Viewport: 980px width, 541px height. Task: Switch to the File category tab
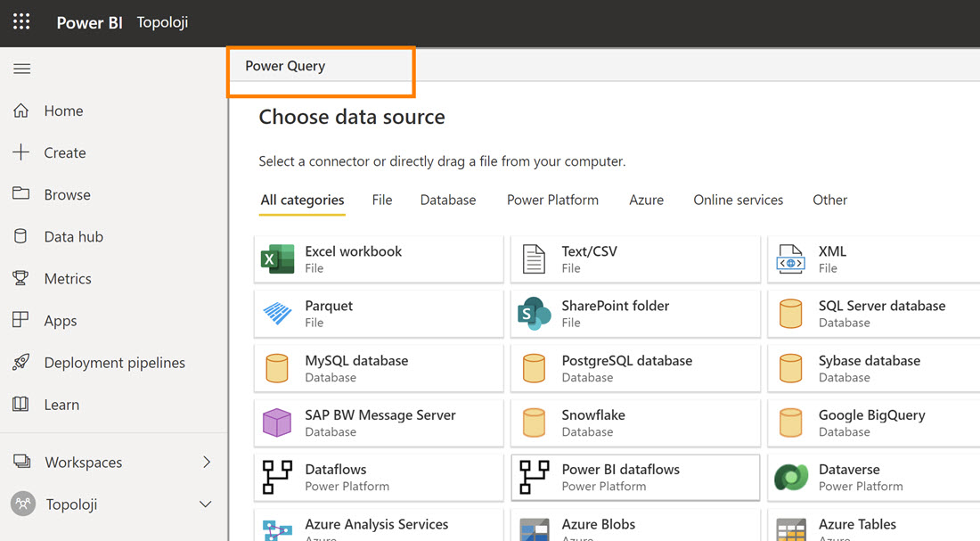(x=382, y=201)
